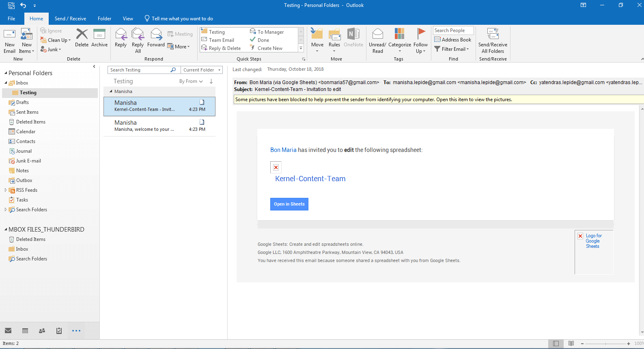Image resolution: width=644 pixels, height=349 pixels.
Task: Open the Move to folder menu
Action: 317,41
